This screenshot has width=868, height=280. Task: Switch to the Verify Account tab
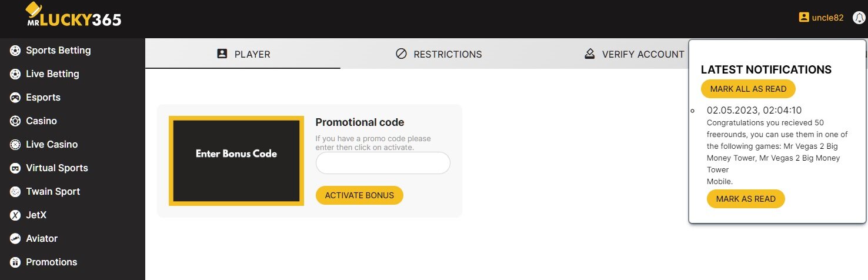[x=634, y=54]
